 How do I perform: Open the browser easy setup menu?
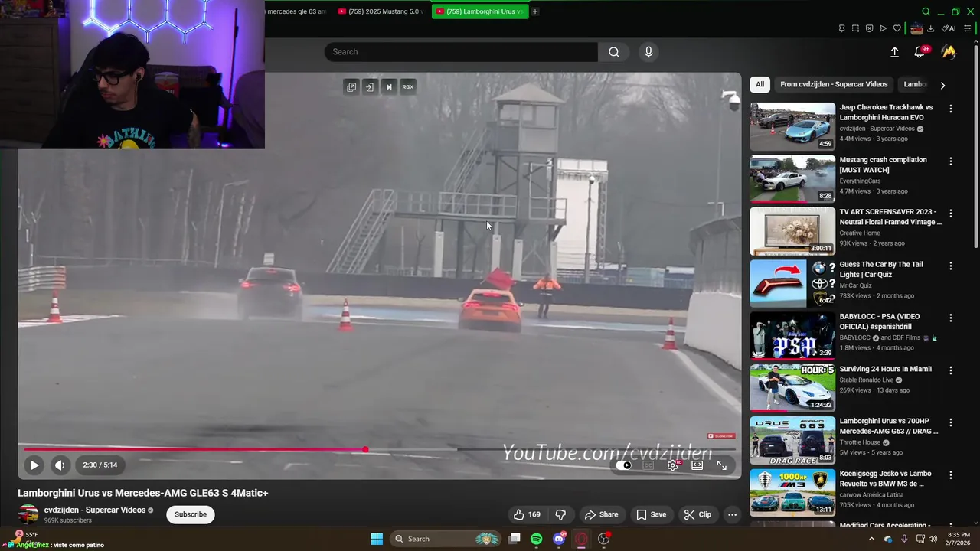(x=967, y=28)
